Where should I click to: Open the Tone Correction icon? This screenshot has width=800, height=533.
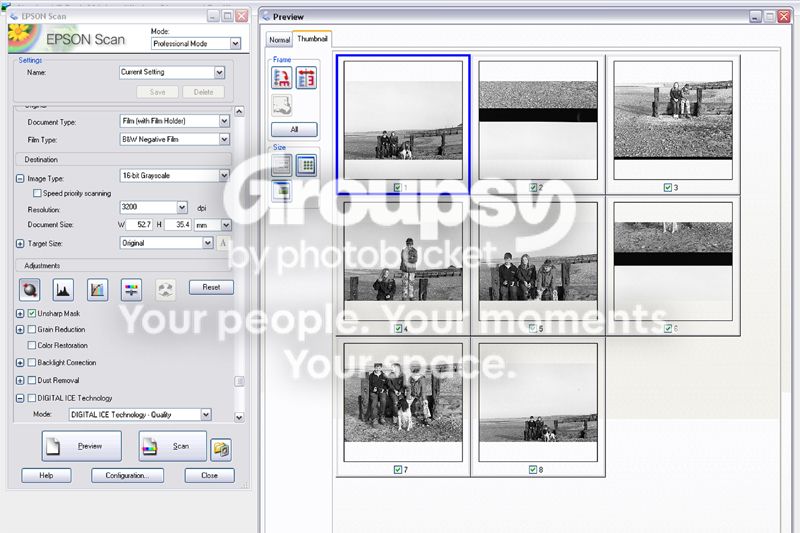click(97, 290)
